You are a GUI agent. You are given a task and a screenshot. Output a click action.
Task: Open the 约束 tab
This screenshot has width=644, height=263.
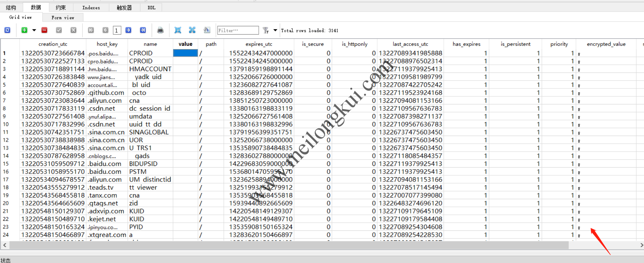coord(61,7)
